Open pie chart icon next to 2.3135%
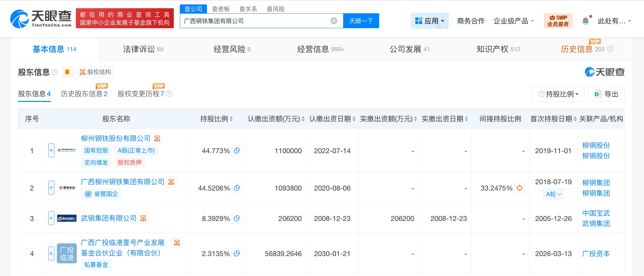Viewport: 644px width, 276px height. [x=237, y=254]
